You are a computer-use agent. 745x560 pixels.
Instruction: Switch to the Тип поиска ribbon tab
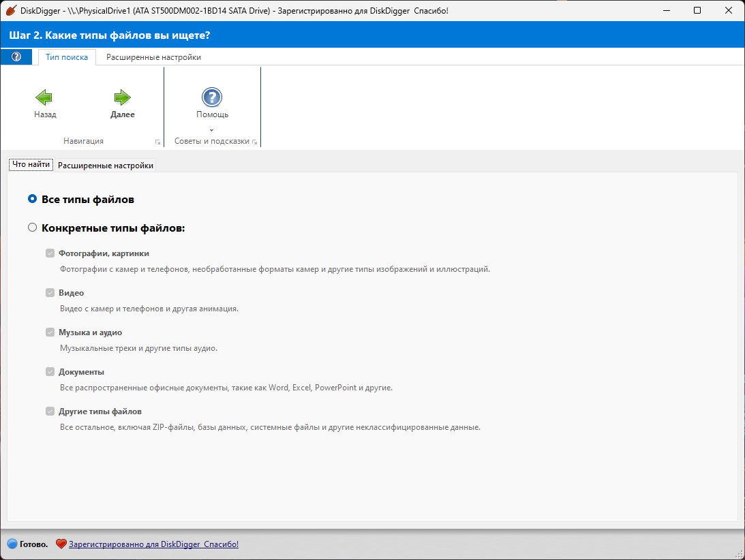click(x=67, y=57)
